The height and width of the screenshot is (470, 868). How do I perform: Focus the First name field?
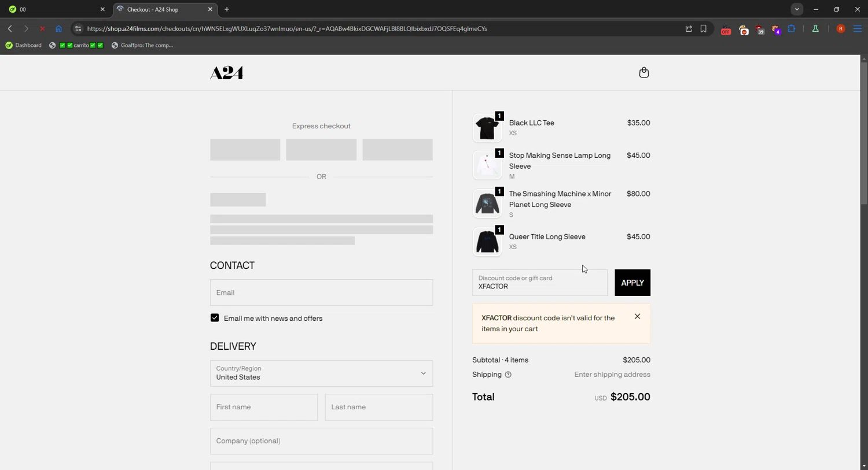pyautogui.click(x=264, y=407)
